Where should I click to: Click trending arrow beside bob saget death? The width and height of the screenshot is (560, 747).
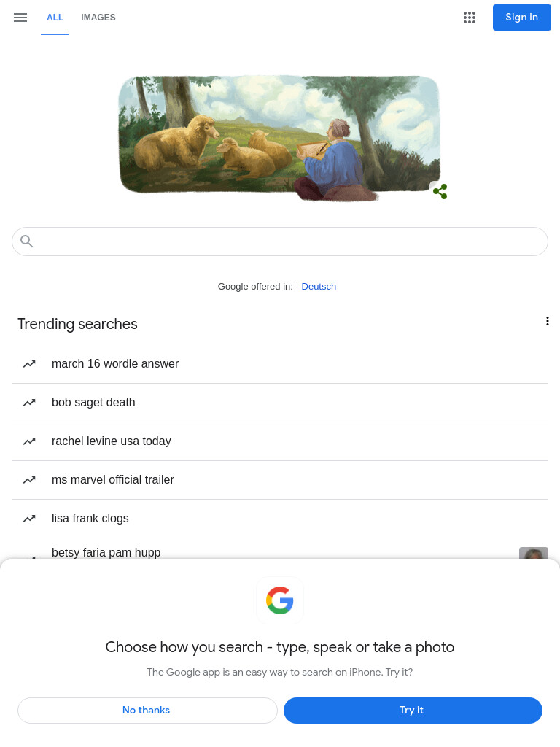point(29,403)
